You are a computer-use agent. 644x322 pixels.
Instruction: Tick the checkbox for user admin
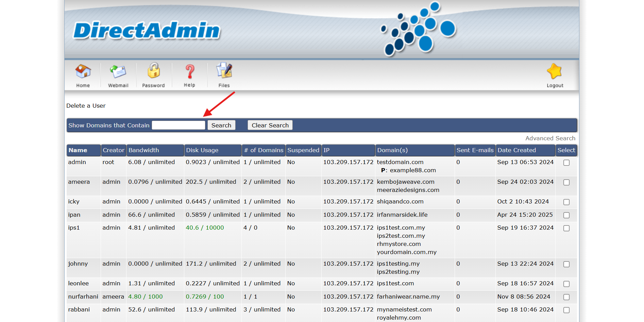566,163
